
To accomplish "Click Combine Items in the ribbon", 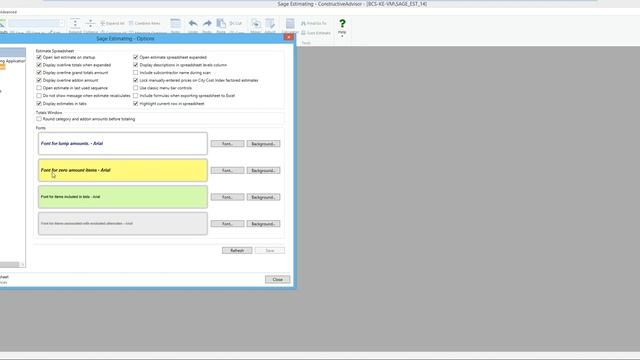I will pos(144,23).
